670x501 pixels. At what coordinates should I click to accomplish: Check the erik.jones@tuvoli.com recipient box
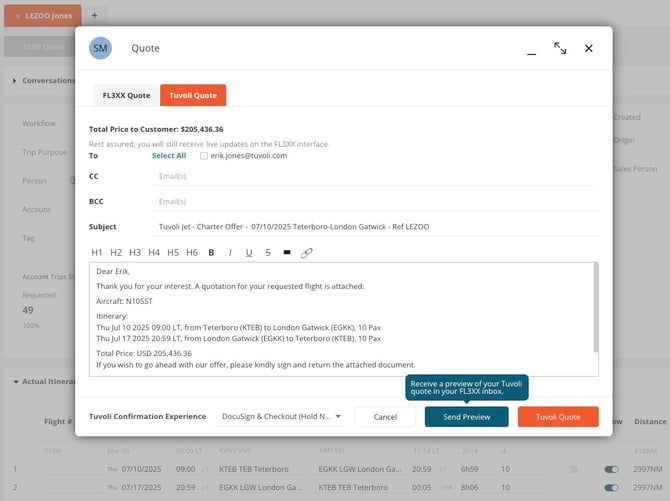(204, 156)
